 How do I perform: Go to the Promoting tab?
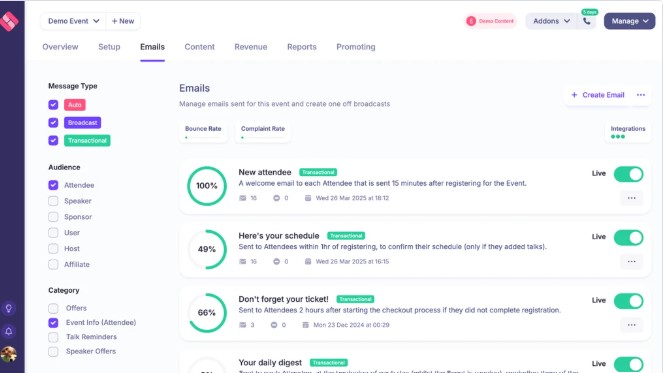coord(356,47)
